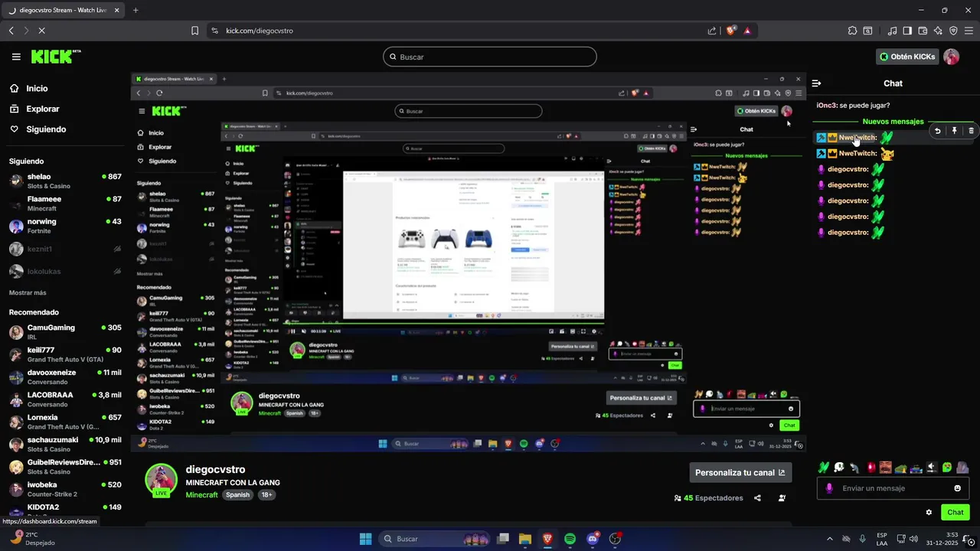Open Spotify from the taskbar
This screenshot has width=980, height=551.
point(570,539)
